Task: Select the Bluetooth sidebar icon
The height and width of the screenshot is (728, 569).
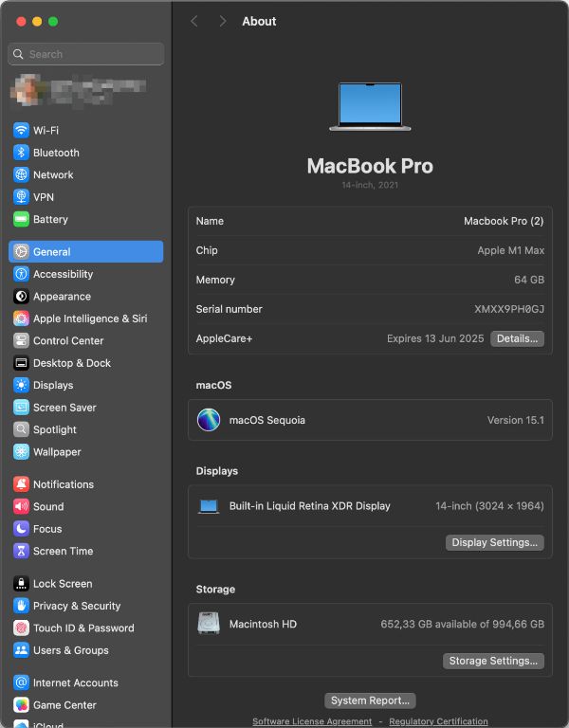Action: [x=21, y=153]
